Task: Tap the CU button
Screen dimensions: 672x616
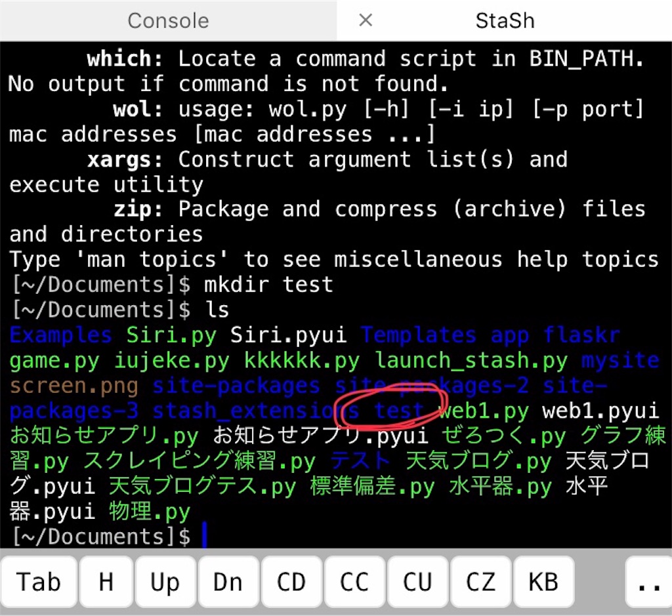Action: (417, 582)
